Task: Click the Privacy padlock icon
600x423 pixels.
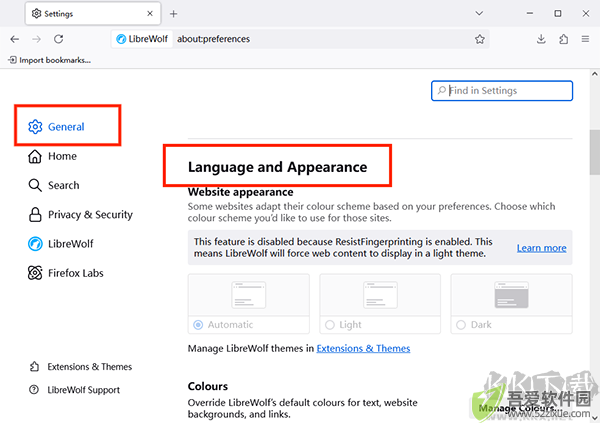Action: coord(35,215)
